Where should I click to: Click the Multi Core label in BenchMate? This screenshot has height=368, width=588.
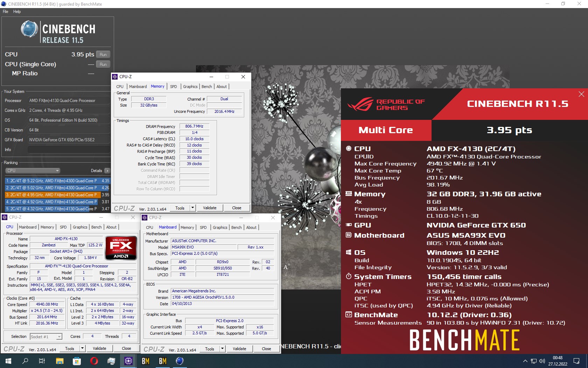click(x=386, y=130)
